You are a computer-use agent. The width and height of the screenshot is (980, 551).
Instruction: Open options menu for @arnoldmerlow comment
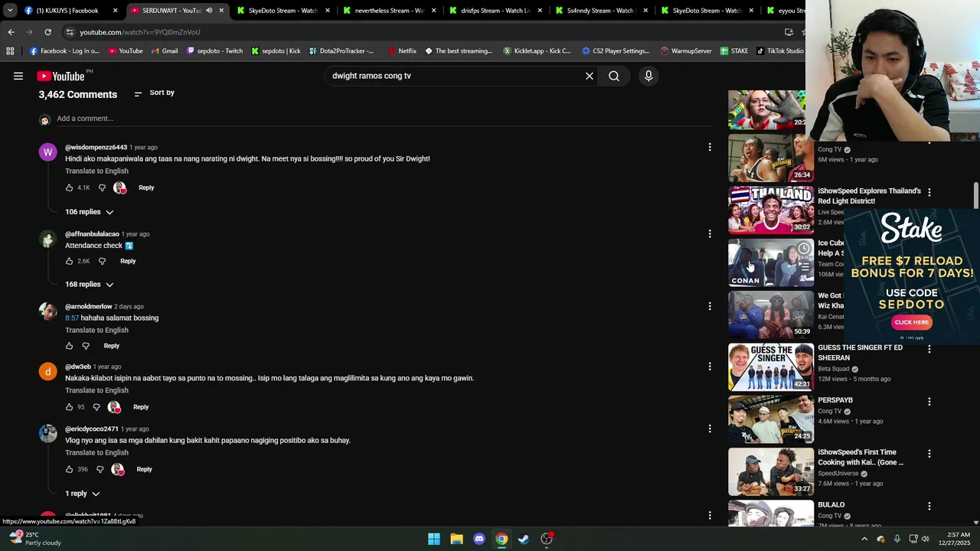tap(710, 306)
